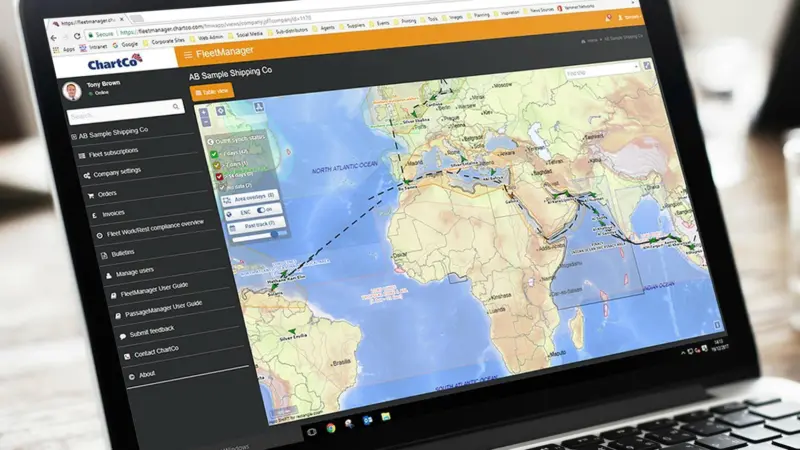Screen dimensions: 800x450
Task: Open the Google bookmark
Action: click(x=126, y=44)
